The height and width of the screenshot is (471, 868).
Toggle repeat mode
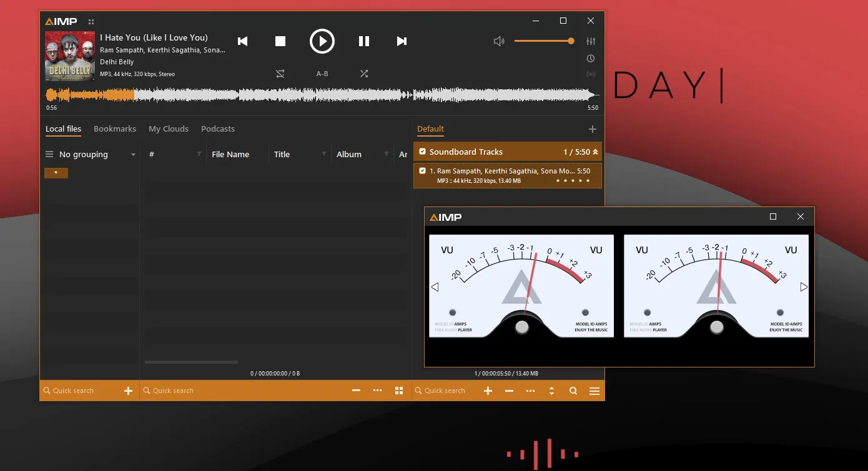[280, 74]
